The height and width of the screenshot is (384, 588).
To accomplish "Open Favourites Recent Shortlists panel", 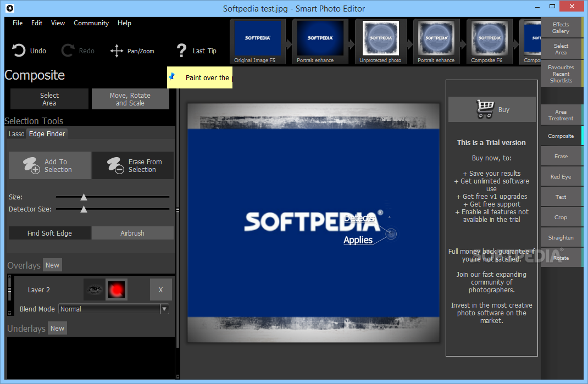I will pos(561,74).
